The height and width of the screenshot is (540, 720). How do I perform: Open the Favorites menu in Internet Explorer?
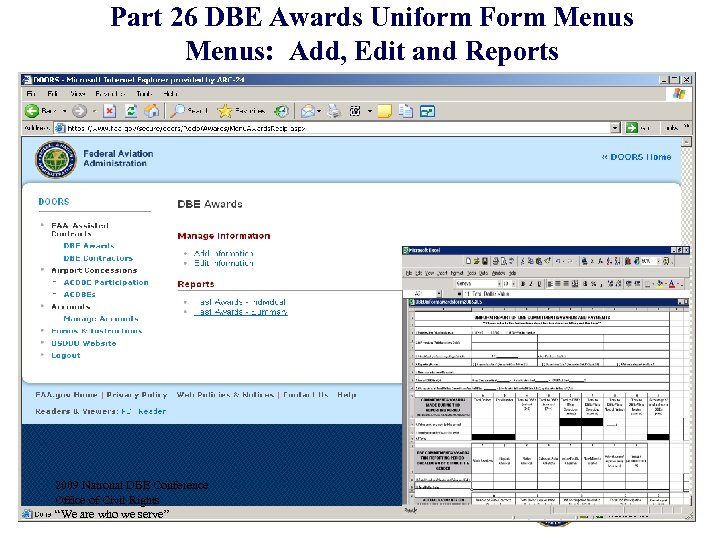point(110,94)
